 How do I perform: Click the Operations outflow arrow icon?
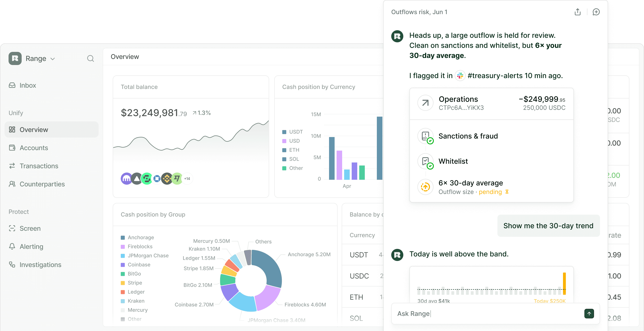425,103
